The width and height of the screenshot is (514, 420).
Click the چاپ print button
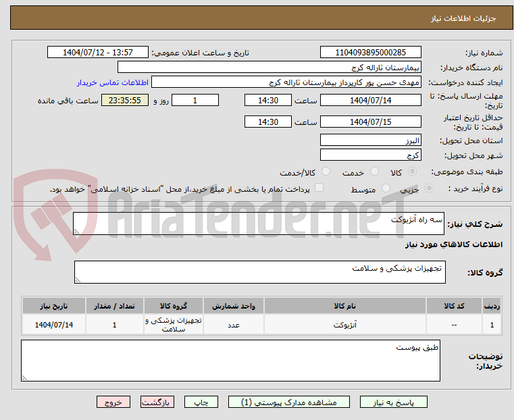click(201, 402)
